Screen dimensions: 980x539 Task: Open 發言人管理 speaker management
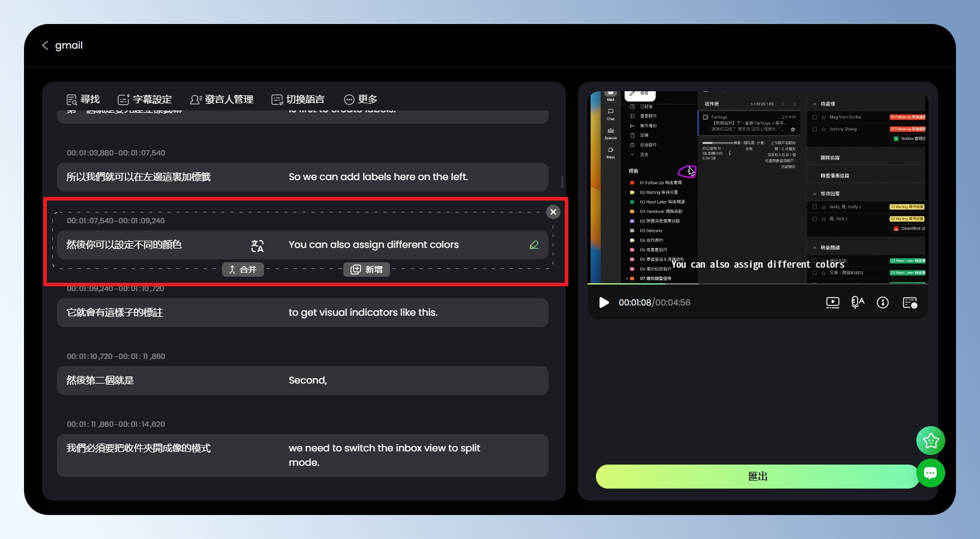[x=221, y=100]
